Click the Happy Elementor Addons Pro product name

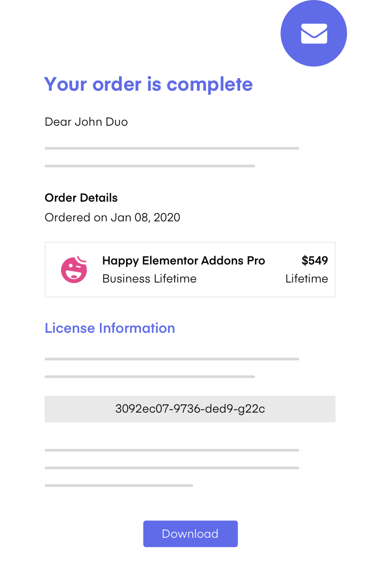click(183, 261)
